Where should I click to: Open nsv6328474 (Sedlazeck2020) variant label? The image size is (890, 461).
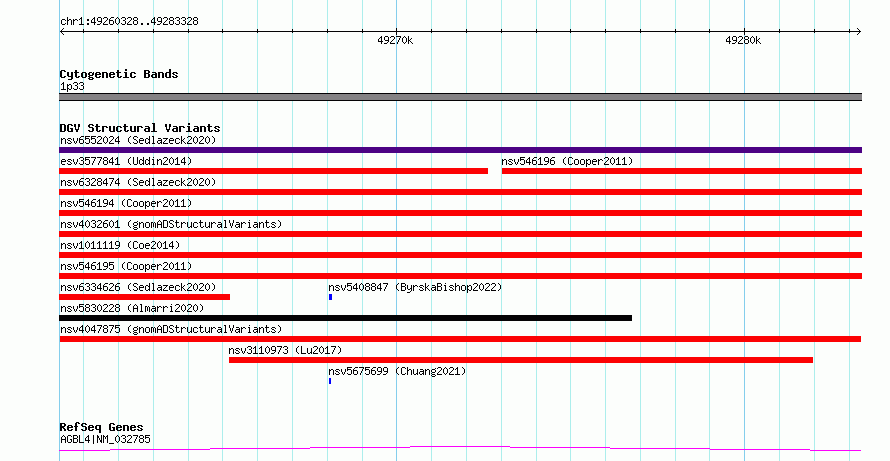click(138, 182)
